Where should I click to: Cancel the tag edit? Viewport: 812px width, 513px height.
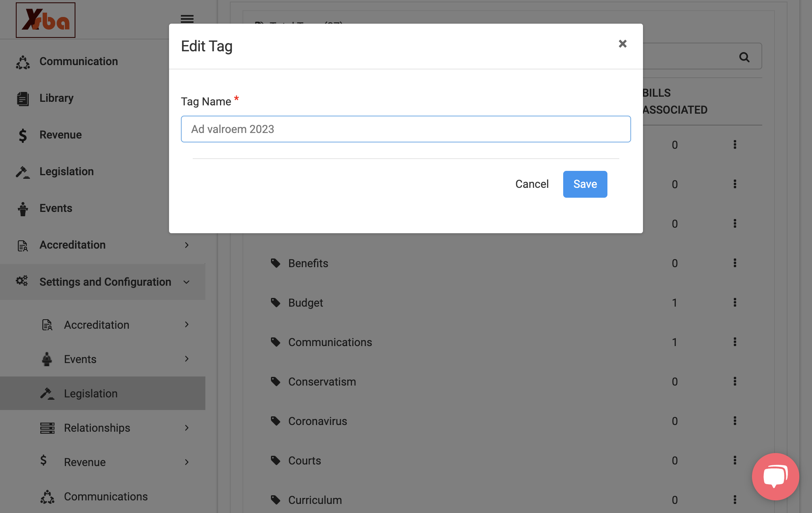click(532, 184)
